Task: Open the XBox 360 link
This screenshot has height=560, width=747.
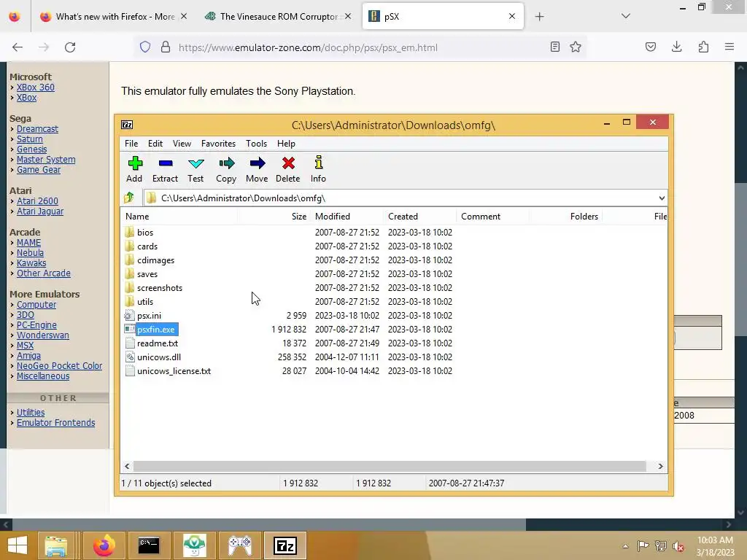Action: (x=36, y=87)
